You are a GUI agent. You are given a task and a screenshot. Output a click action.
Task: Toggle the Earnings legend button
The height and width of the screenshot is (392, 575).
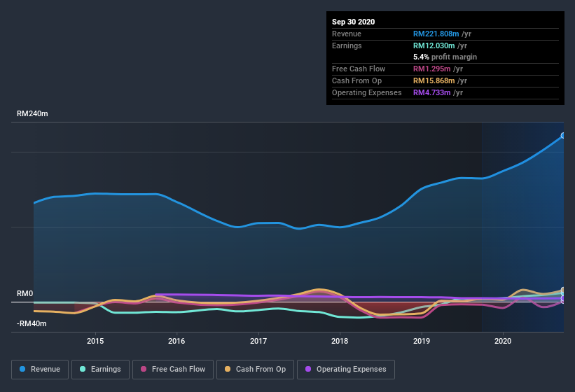pyautogui.click(x=100, y=370)
